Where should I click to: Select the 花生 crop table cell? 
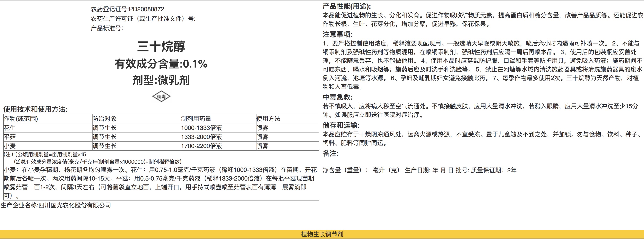pyautogui.click(x=10, y=128)
